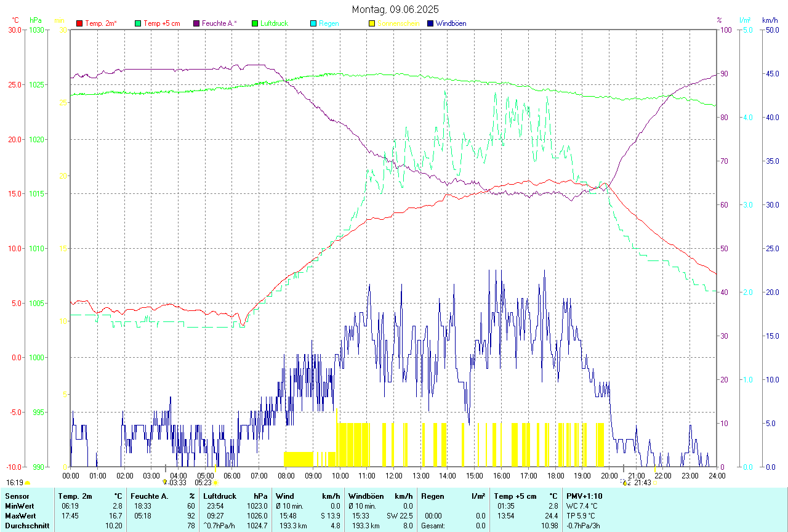Click the dark blue Windböen legend square
788x532 pixels.
click(430, 23)
